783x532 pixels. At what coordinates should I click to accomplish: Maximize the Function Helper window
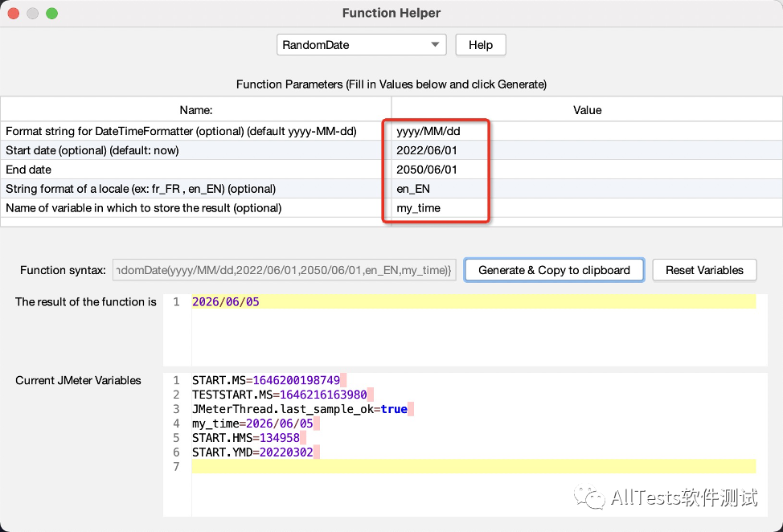point(52,14)
